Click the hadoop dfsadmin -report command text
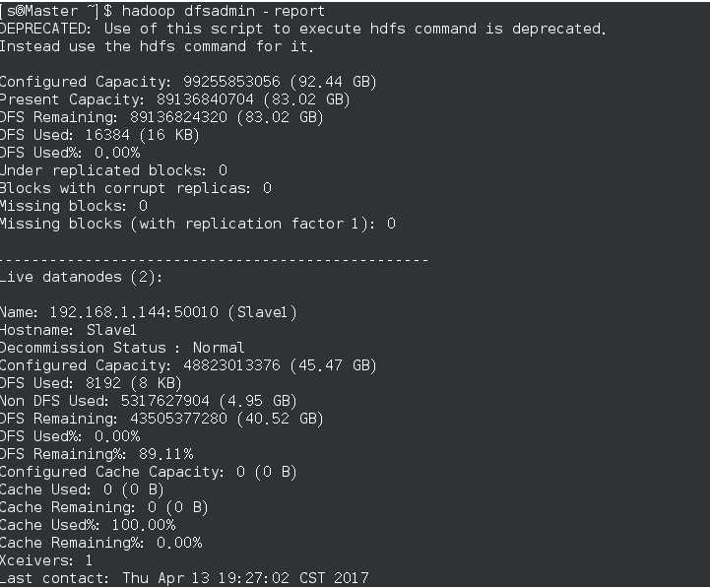Screen dimensions: 710x588 pos(224,11)
